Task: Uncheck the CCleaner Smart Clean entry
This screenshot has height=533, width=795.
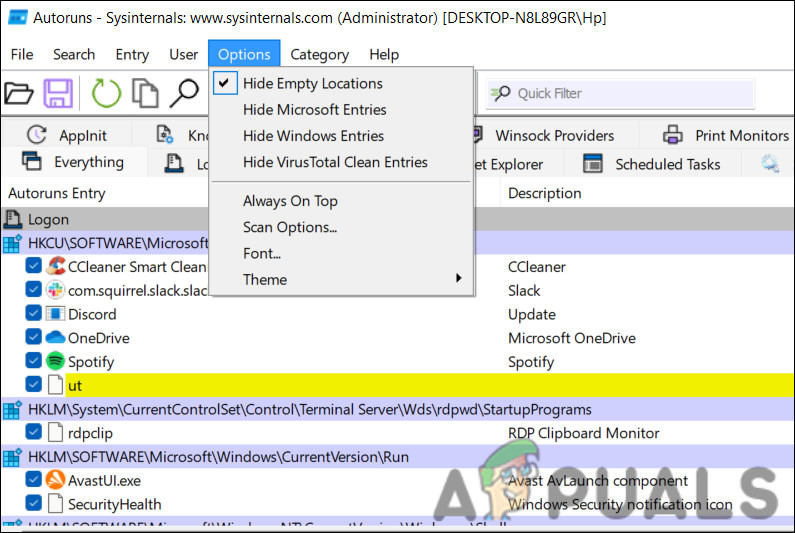Action: 33,266
